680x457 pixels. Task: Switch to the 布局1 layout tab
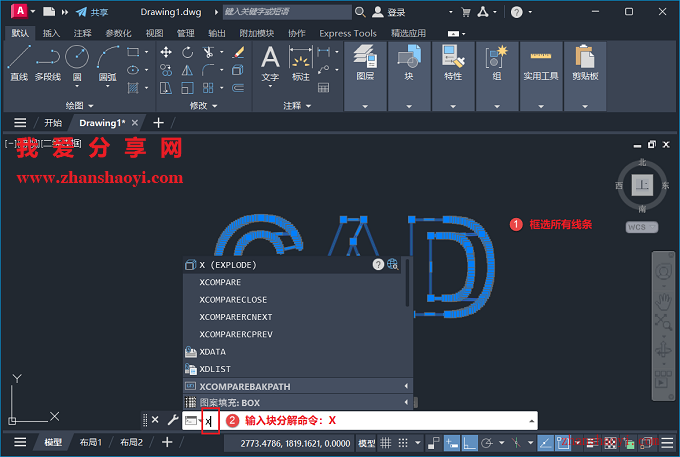tap(90, 442)
